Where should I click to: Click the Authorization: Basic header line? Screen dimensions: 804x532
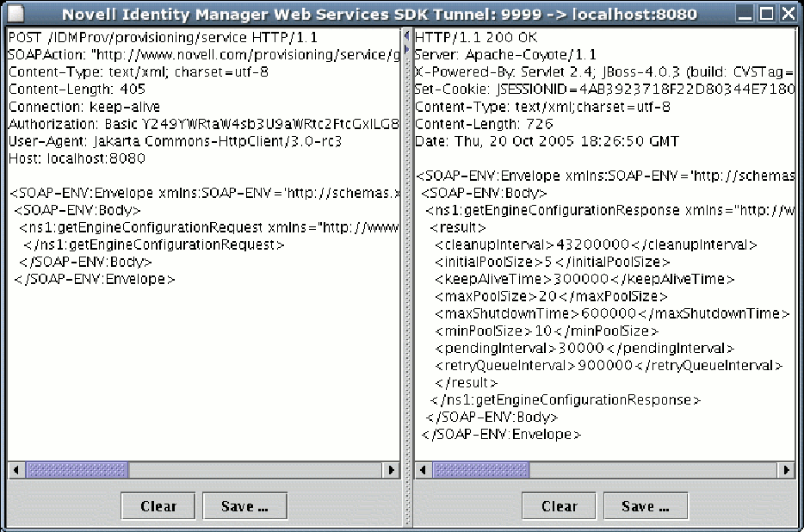click(x=203, y=124)
